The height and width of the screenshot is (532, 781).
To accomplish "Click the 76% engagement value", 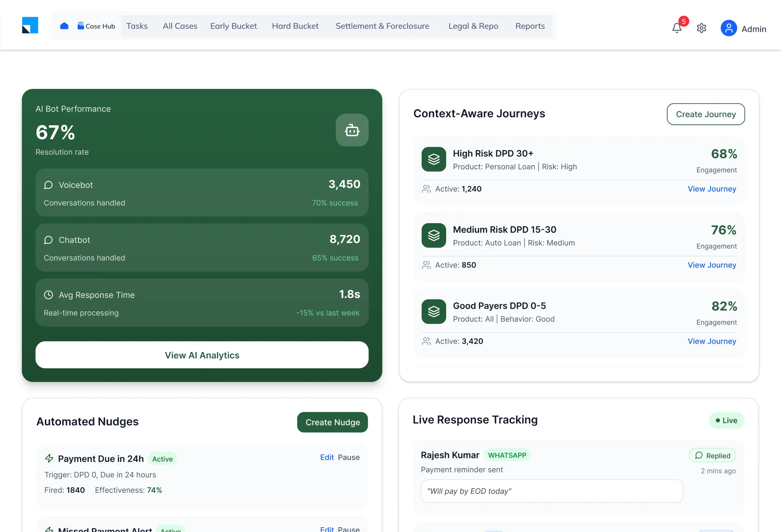I will pos(724,230).
